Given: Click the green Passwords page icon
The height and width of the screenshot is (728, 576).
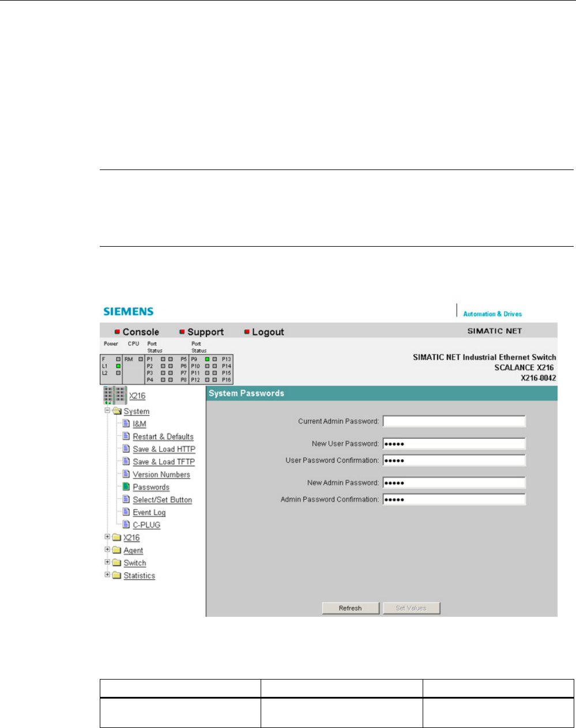Looking at the screenshot, I should pos(126,487).
